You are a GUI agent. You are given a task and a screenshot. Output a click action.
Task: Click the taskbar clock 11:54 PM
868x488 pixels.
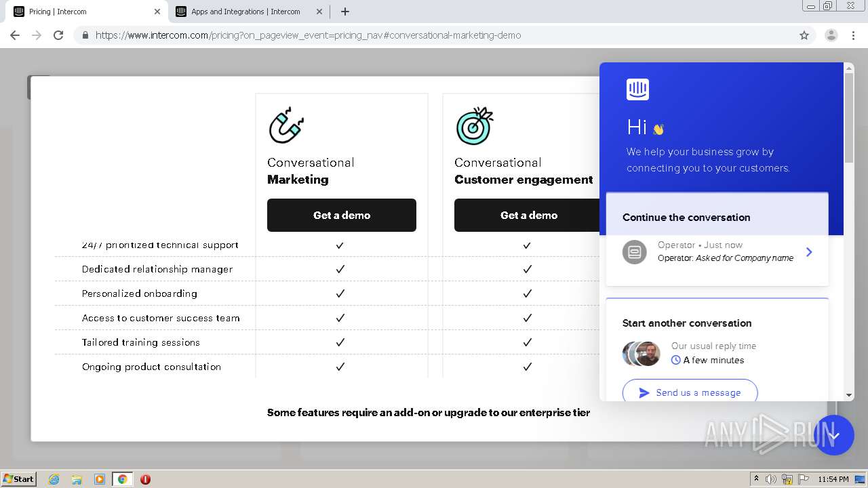pyautogui.click(x=833, y=479)
